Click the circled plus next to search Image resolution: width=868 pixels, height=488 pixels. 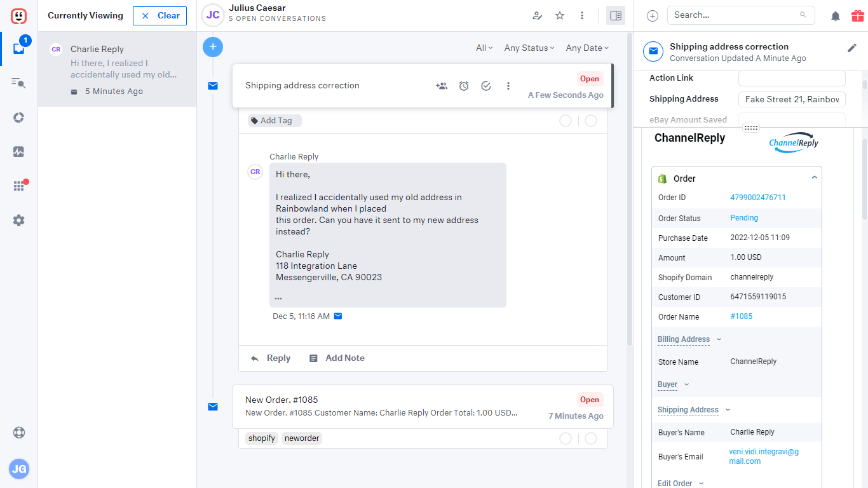coord(653,16)
